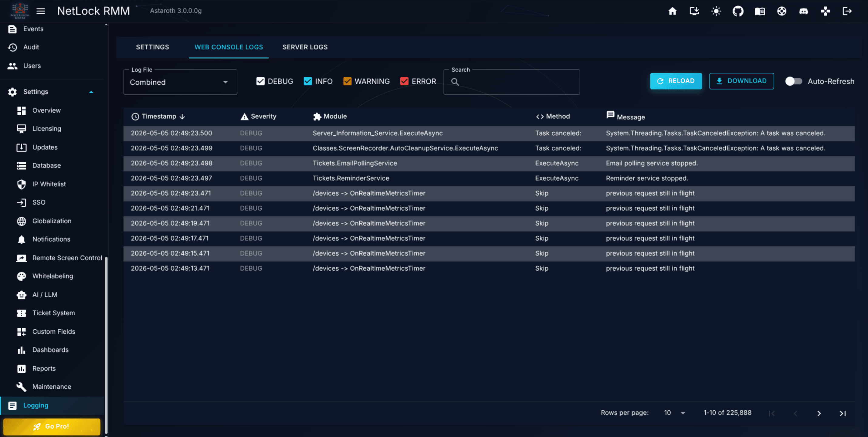
Task: Open the Log File Combined dropdown
Action: (180, 82)
